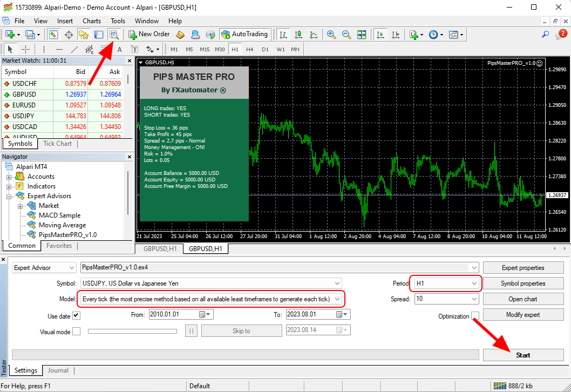This screenshot has width=571, height=392.
Task: Tile chart windows icon
Action: click(362, 35)
